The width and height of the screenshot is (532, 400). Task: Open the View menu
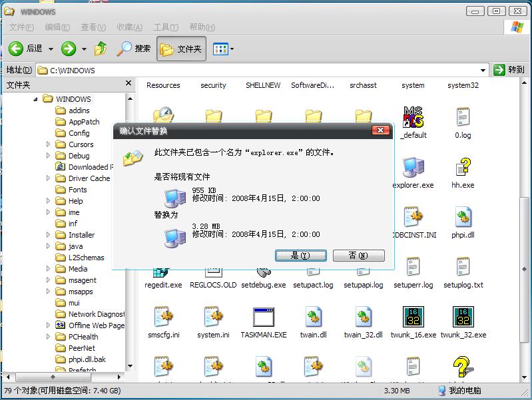coord(93,27)
